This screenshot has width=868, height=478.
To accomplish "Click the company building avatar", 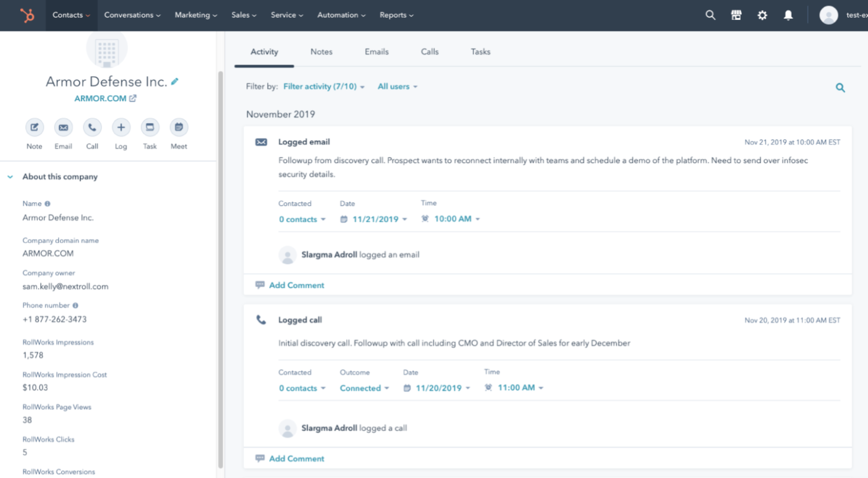I will pyautogui.click(x=107, y=50).
